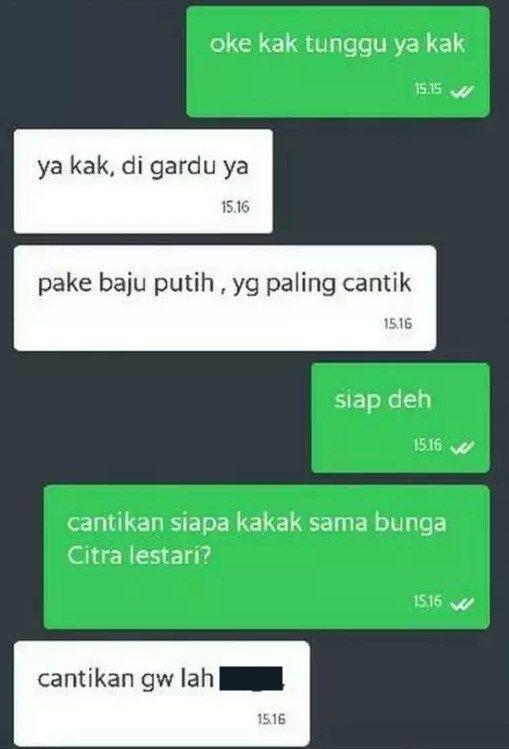Image resolution: width=509 pixels, height=749 pixels.
Task: Tap 15.16 timestamp under 'di gardu ya'
Action: tap(235, 207)
